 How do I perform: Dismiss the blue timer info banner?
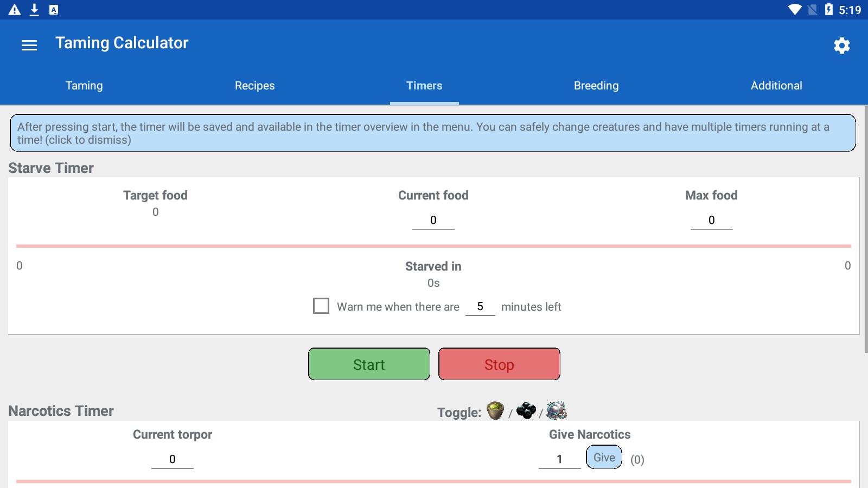(433, 133)
